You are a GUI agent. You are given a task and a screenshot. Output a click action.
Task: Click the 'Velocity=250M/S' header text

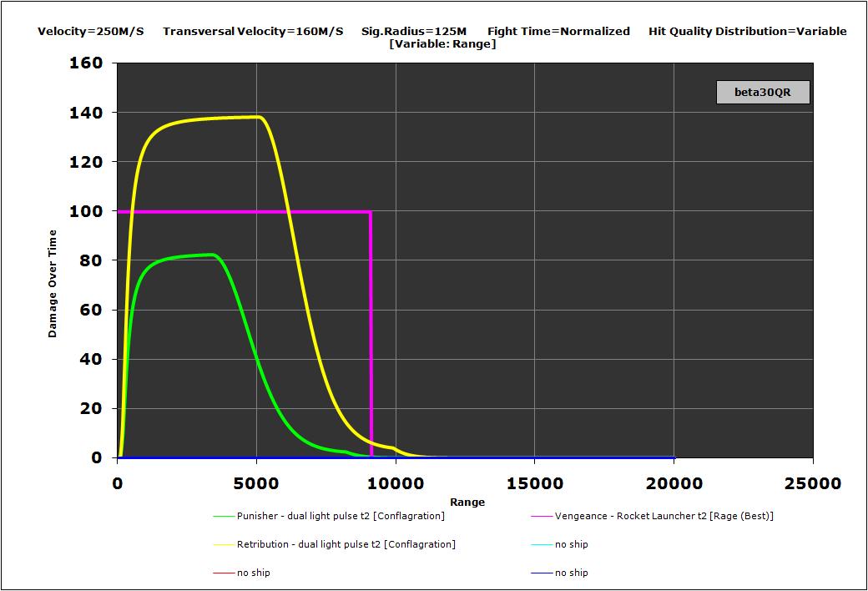(x=91, y=32)
